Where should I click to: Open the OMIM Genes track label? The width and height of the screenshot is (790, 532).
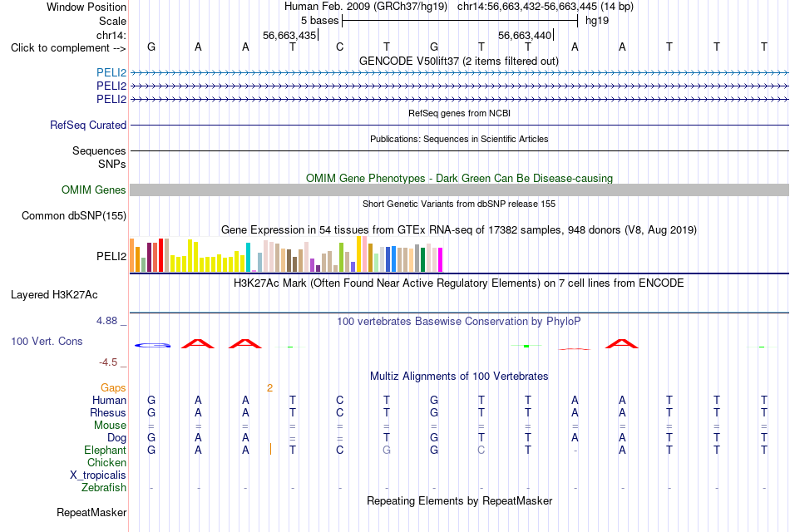pos(94,190)
